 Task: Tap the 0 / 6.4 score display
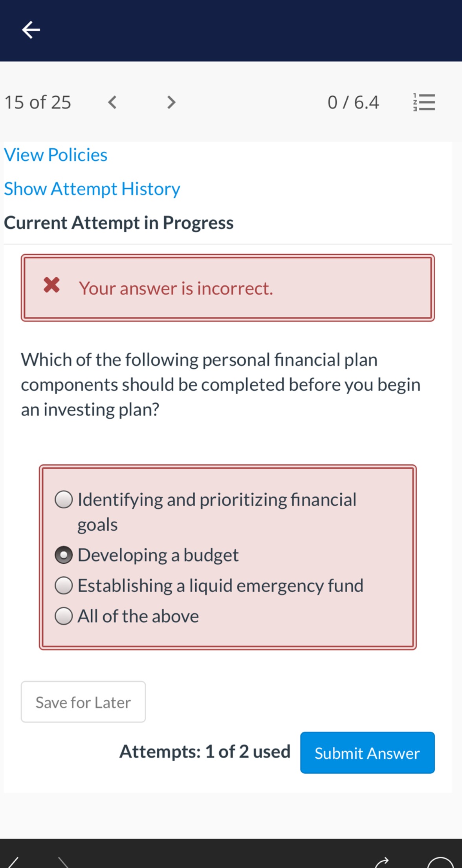[353, 102]
